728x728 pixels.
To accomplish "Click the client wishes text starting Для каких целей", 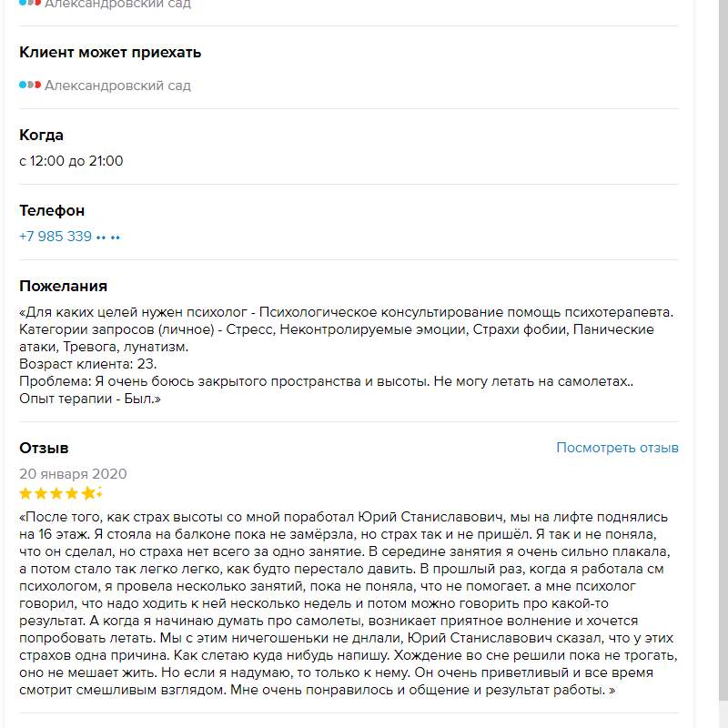I will [346, 313].
